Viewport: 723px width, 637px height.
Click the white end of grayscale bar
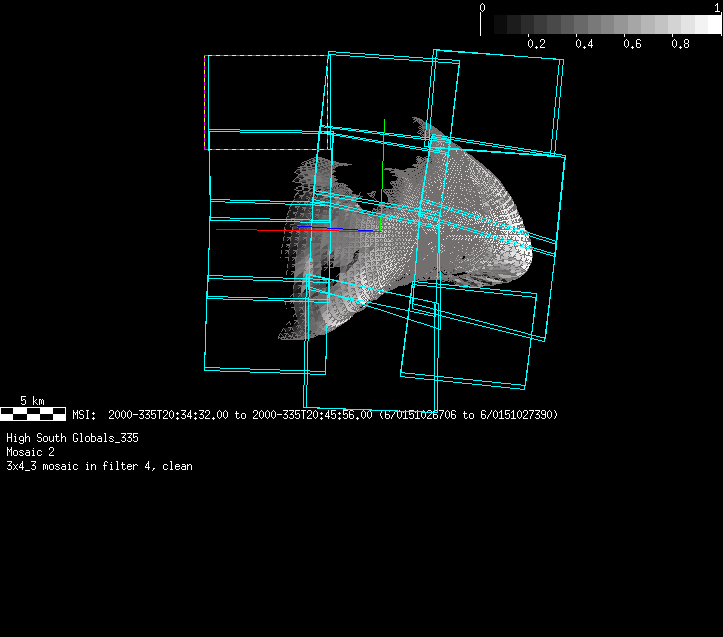pos(708,25)
